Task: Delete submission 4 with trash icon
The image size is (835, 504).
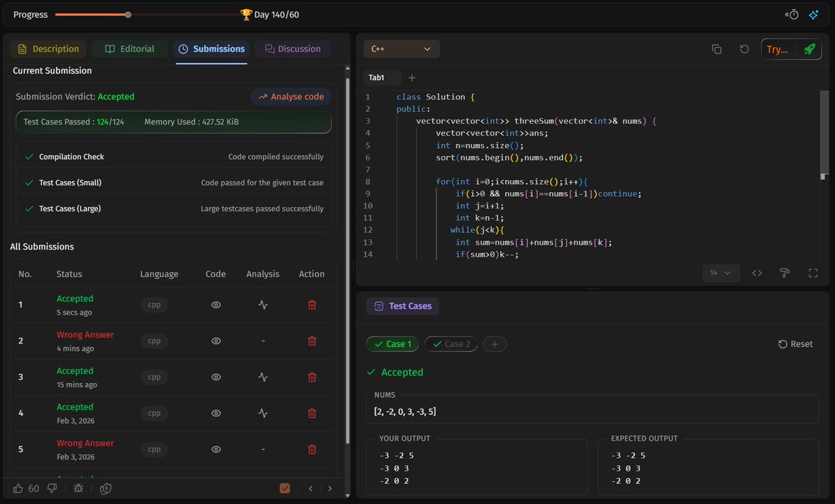Action: point(312,413)
